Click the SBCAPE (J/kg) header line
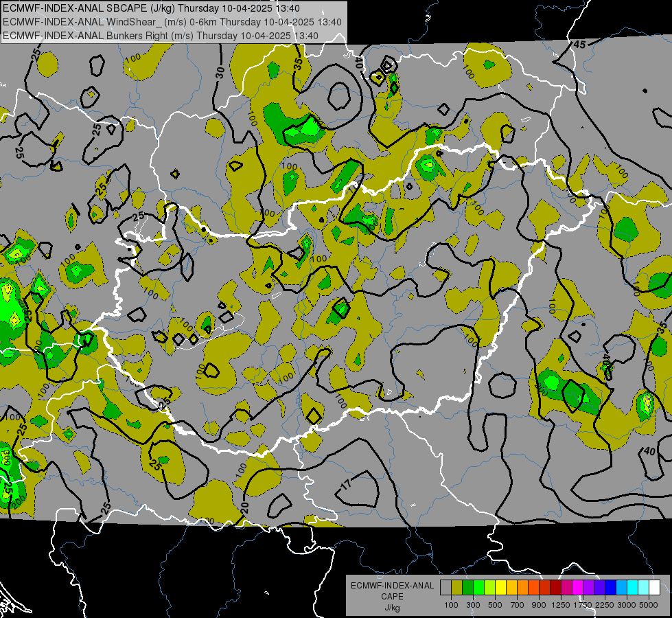The image size is (672, 618). [x=151, y=8]
